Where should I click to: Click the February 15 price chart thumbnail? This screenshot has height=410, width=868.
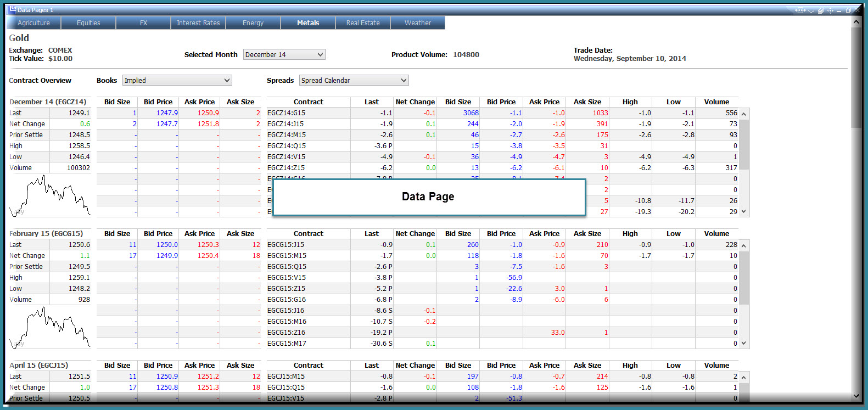49,327
